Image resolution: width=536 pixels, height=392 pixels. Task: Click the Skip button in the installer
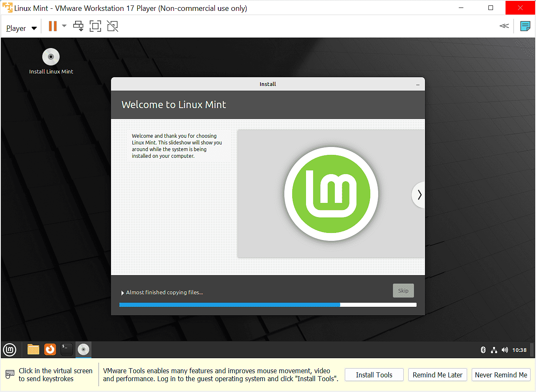pyautogui.click(x=403, y=290)
